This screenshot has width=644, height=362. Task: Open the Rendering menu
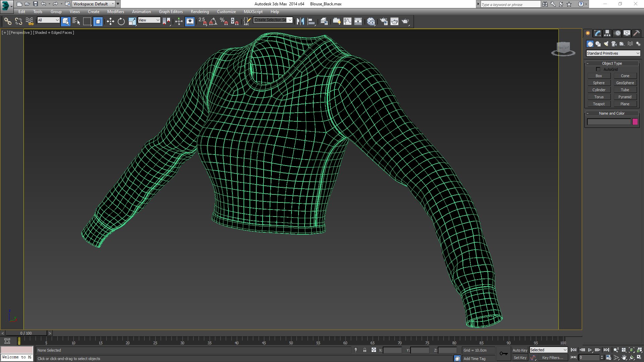tap(200, 11)
